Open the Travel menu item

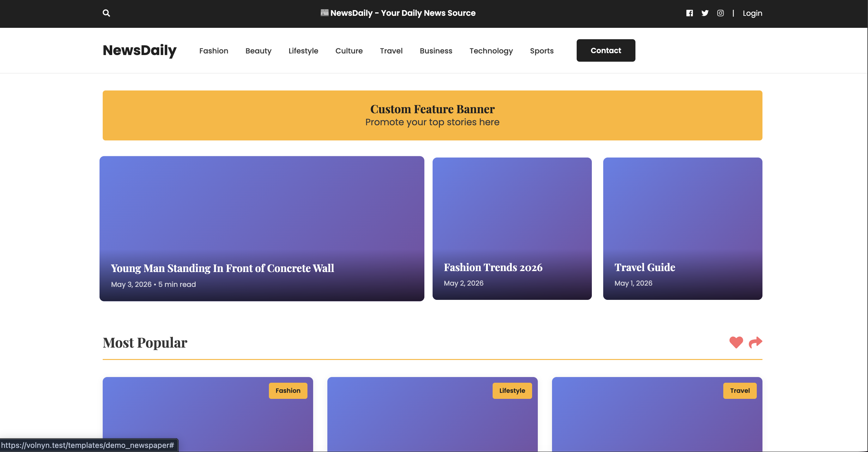click(391, 51)
